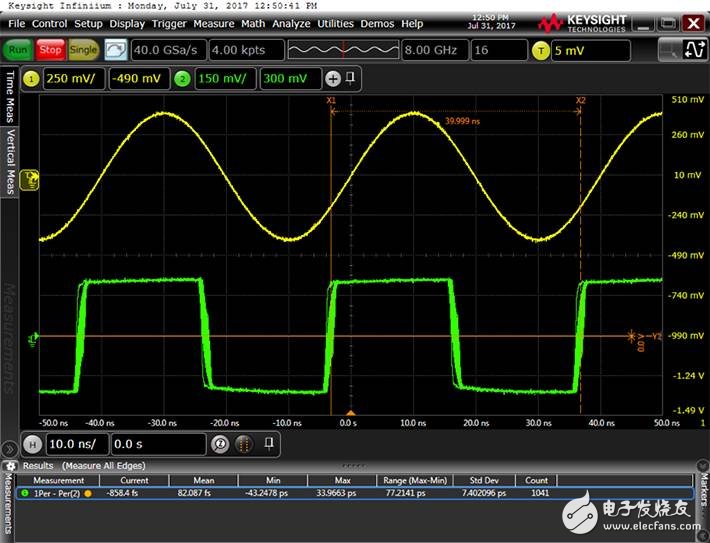Image resolution: width=710 pixels, height=543 pixels.
Task: Open the File menu
Action: 16,24
